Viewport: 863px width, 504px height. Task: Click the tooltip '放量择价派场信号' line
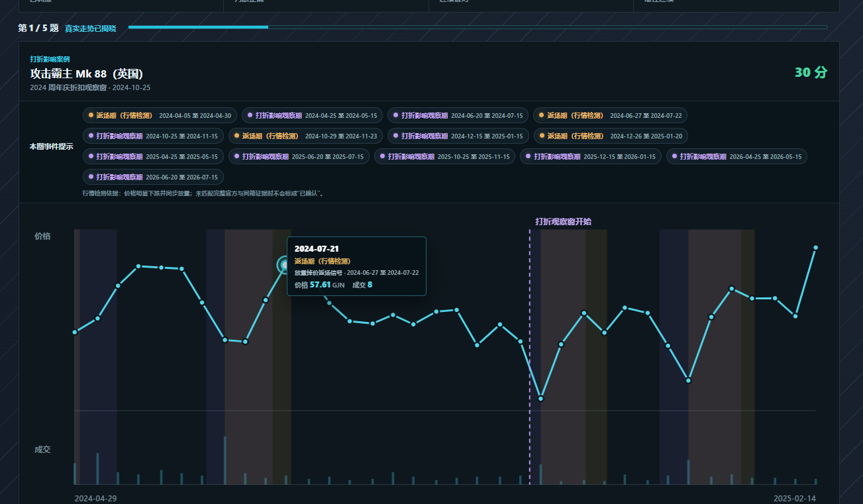click(x=356, y=273)
